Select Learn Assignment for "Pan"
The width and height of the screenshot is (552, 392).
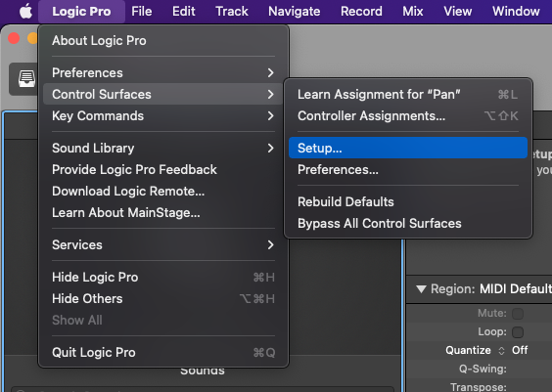coord(408,94)
